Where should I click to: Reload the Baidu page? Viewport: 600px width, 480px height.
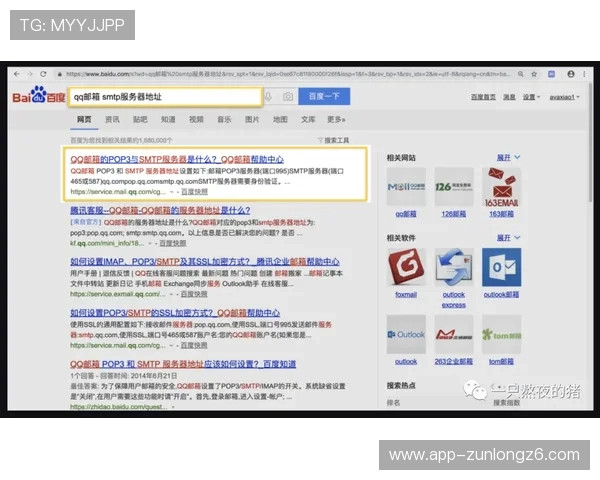(x=43, y=74)
